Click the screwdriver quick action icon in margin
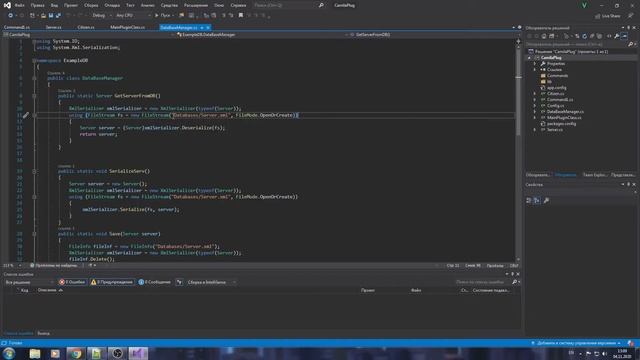Viewport: 640px width, 360px height. tap(26, 116)
